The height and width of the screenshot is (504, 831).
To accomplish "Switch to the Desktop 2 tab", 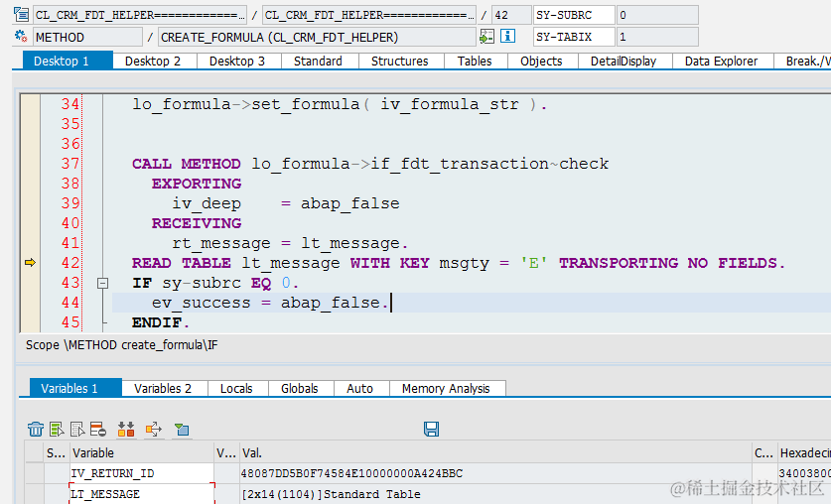I will click(154, 61).
